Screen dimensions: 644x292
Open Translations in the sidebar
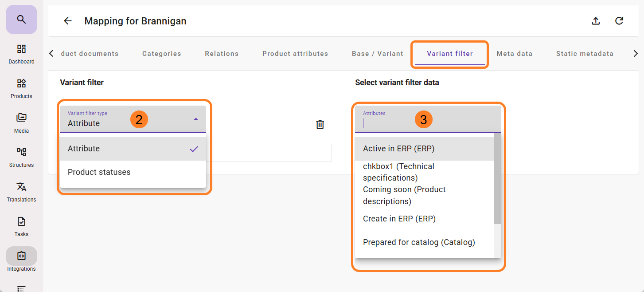[x=21, y=192]
